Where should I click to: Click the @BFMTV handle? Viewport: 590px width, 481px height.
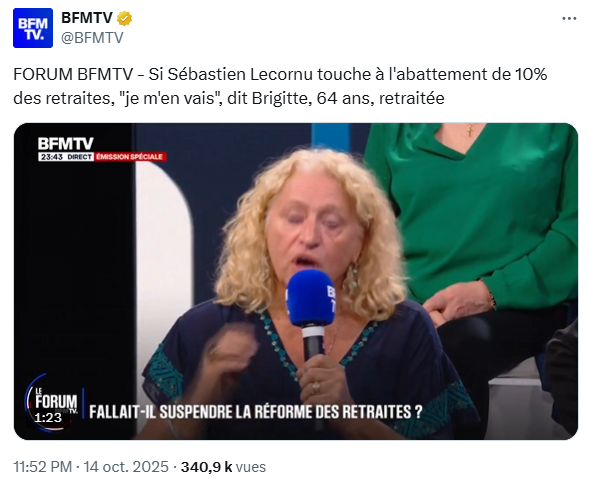[x=92, y=38]
